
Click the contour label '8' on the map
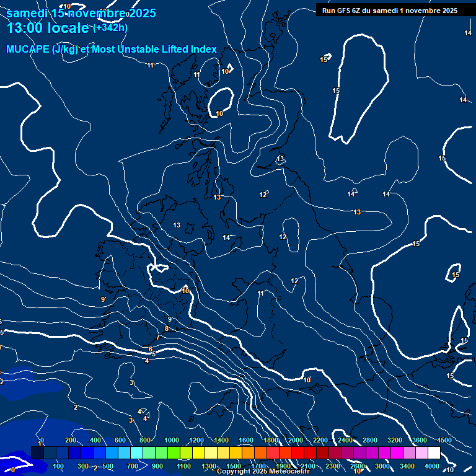coord(167,328)
